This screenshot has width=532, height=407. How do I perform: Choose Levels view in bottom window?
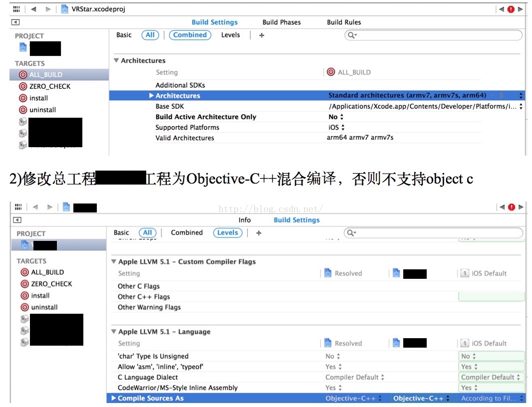click(x=228, y=232)
